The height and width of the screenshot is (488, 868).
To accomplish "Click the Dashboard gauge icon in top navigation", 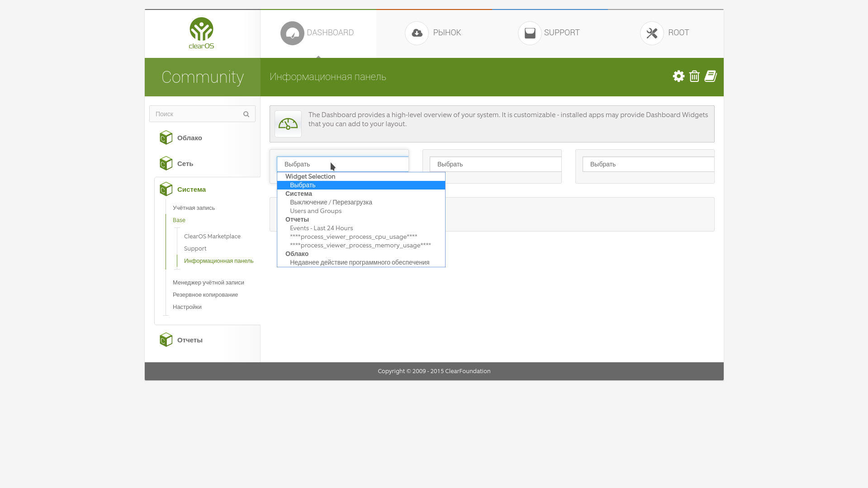I will [292, 33].
